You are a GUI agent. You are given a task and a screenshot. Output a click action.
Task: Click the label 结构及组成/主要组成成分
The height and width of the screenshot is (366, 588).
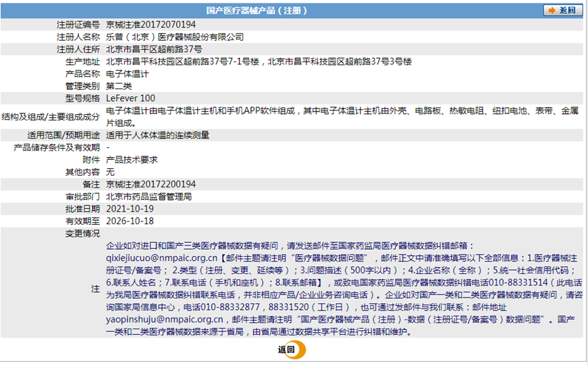pos(50,117)
